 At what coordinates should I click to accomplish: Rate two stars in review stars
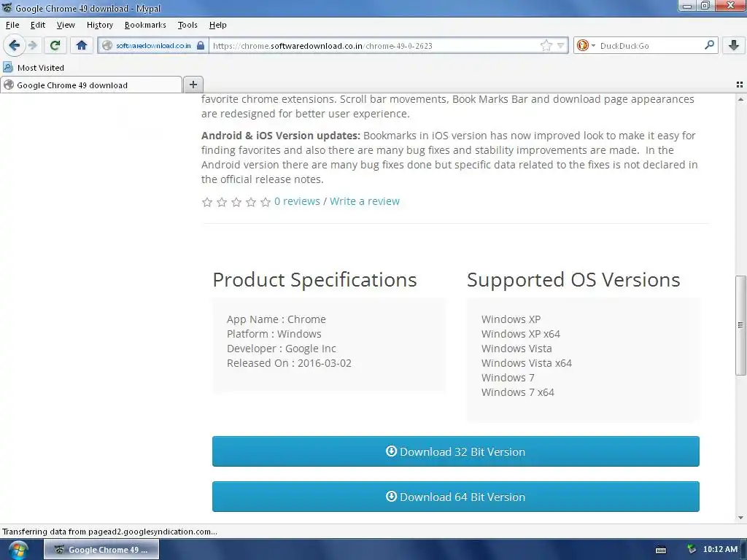click(x=222, y=203)
